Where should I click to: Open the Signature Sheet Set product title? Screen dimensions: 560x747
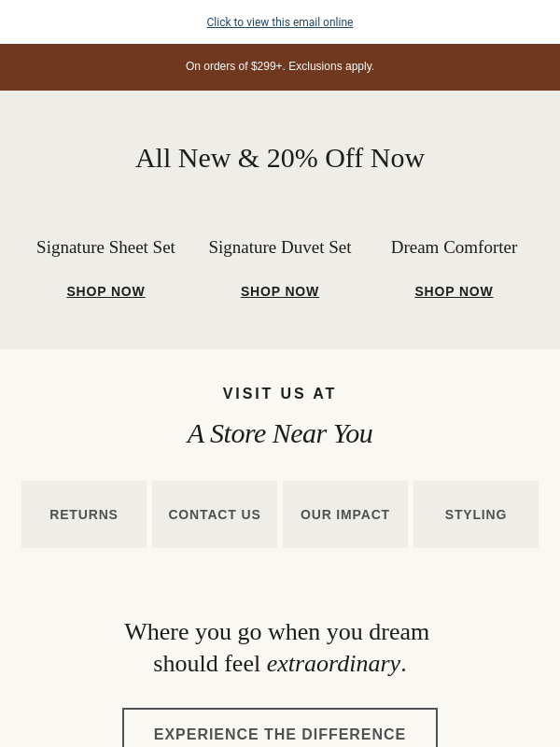105,247
